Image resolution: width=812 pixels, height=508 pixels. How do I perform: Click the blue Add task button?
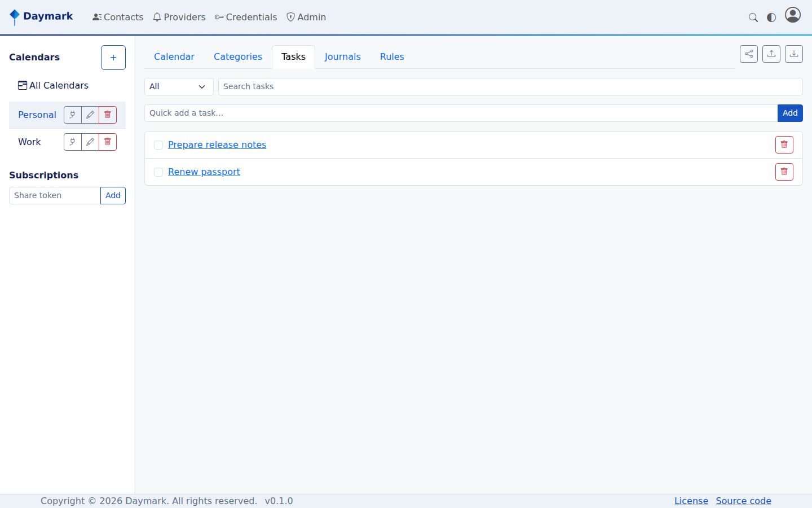tap(790, 113)
